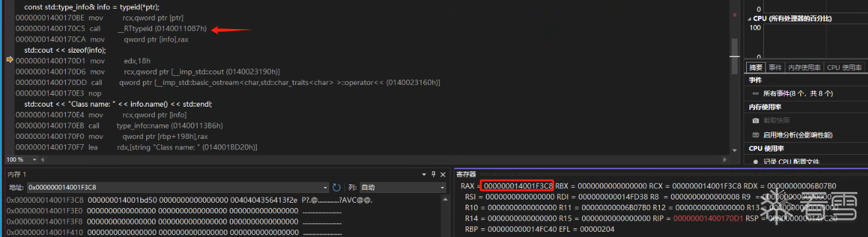The image size is (868, 237).
Task: Click 启用堆分析(会影响性能) link
Action: pyautogui.click(x=798, y=134)
